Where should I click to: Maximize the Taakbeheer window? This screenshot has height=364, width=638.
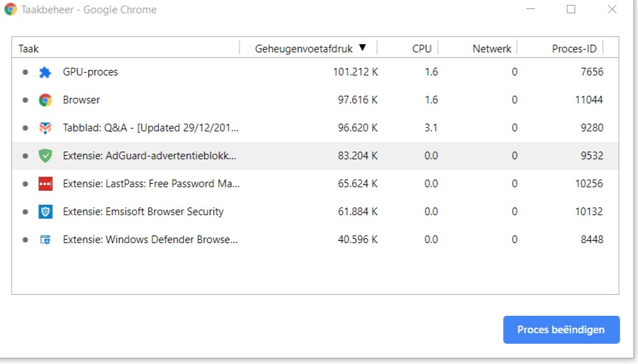pyautogui.click(x=571, y=10)
